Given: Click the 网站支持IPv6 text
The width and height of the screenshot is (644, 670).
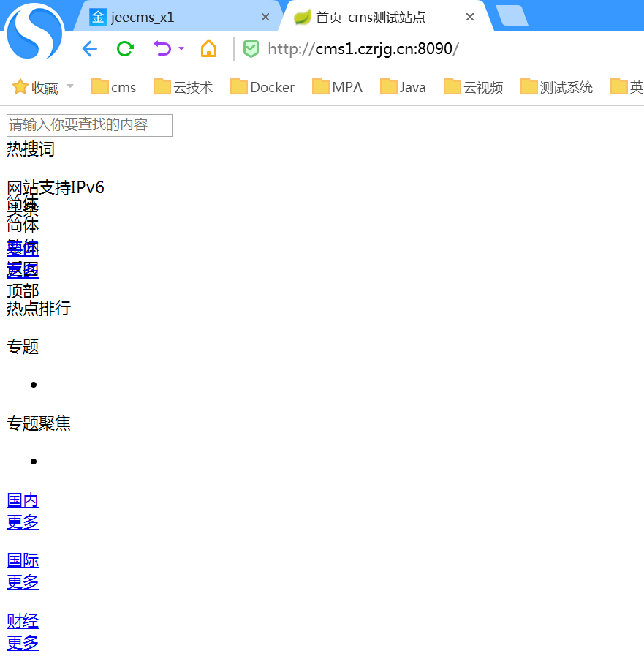Looking at the screenshot, I should pos(56,187).
